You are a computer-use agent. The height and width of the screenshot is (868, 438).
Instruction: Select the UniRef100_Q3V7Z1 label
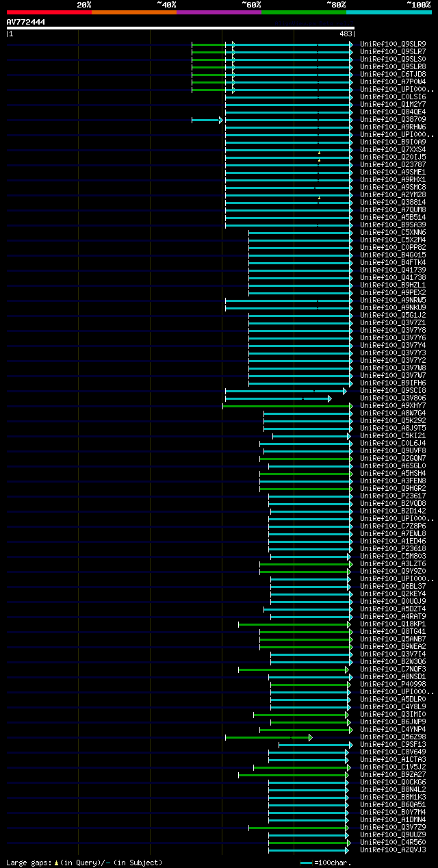click(393, 323)
